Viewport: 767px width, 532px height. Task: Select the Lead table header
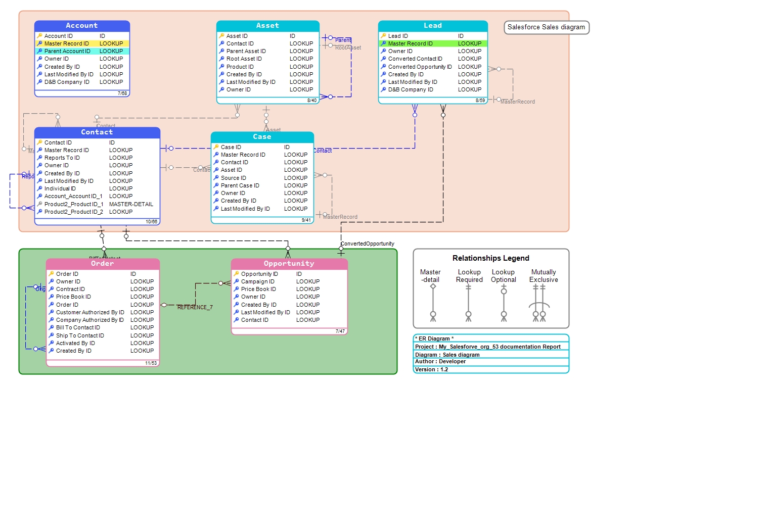[x=433, y=26]
